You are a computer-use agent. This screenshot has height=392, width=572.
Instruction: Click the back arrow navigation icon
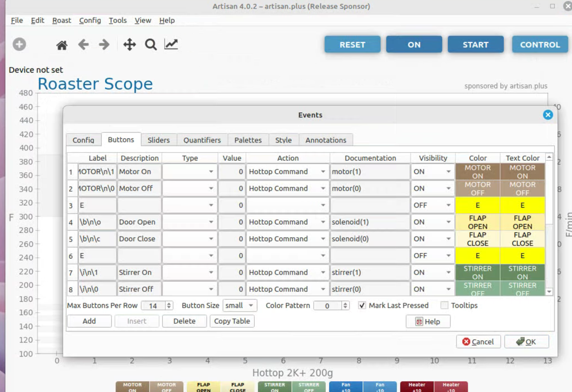click(x=83, y=45)
